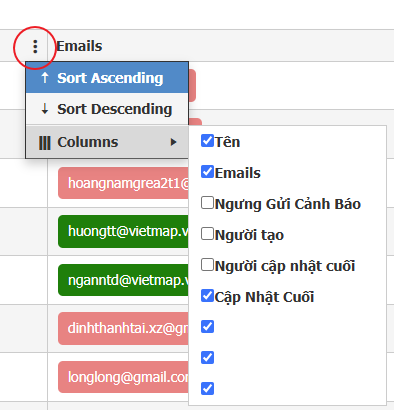Select Sort Descending menu item

pos(107,109)
